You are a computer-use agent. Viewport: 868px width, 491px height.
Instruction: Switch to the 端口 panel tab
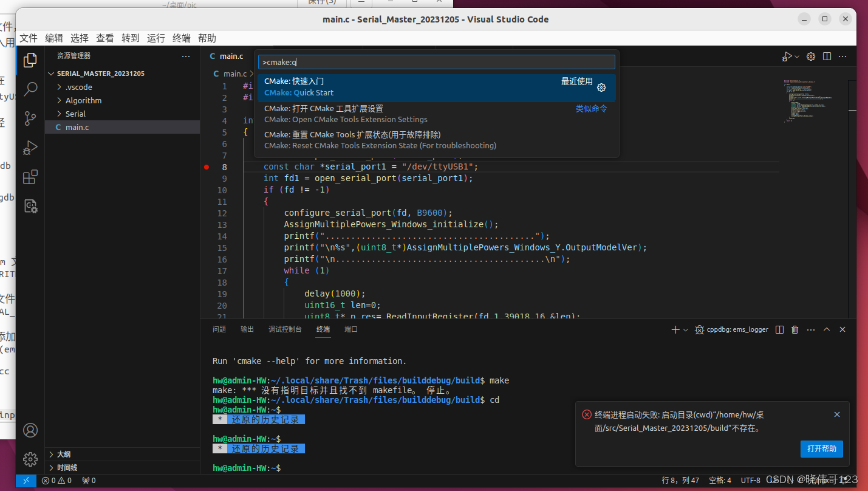[x=351, y=329]
